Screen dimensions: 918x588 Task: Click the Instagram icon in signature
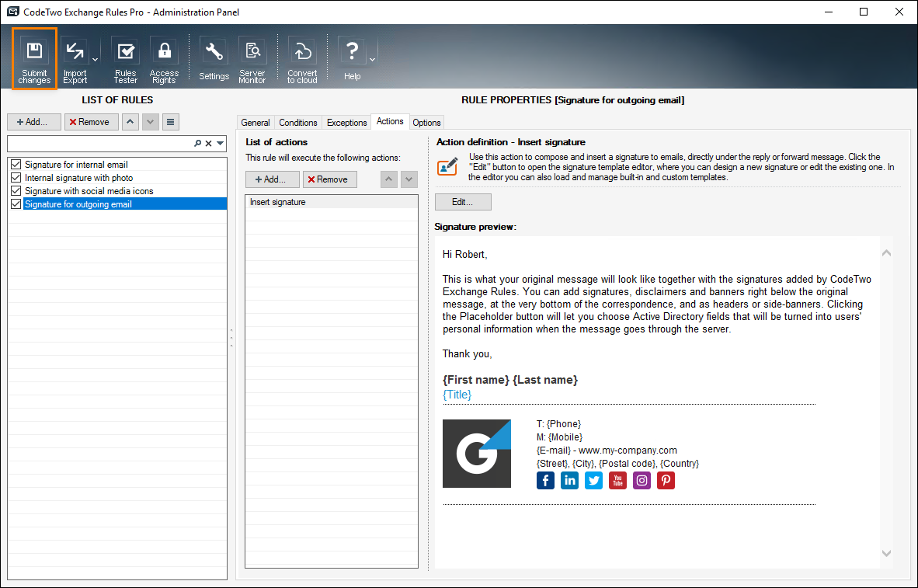[x=642, y=480]
